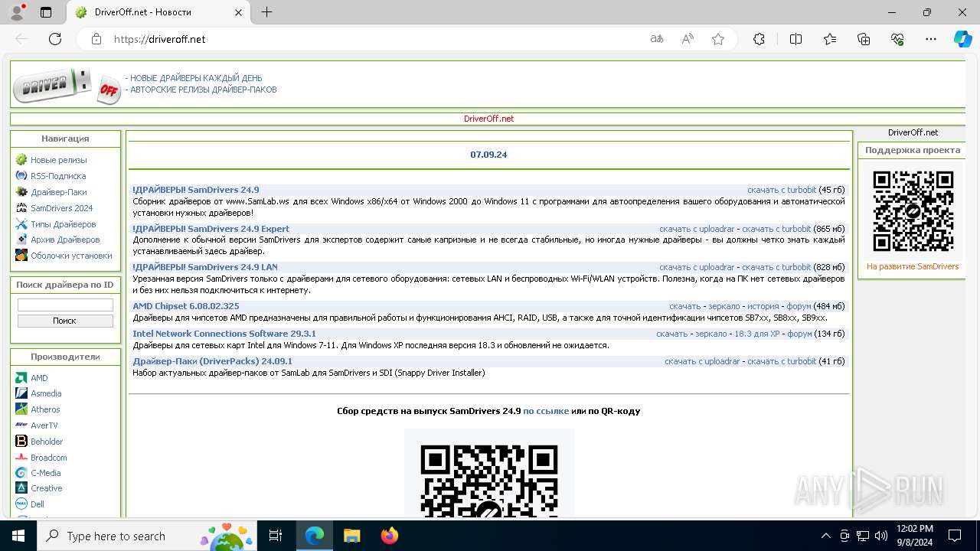Open the АВТОРСКИЕ РЕЛИЗЫ ДРАЙВЕР-ПАКОВ header link
This screenshot has width=980, height=551.
coord(204,90)
